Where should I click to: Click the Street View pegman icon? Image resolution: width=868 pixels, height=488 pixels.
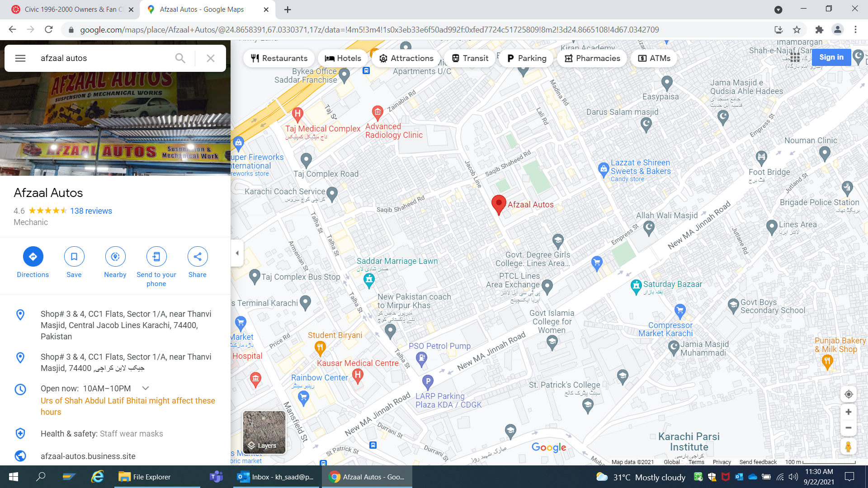tap(849, 447)
